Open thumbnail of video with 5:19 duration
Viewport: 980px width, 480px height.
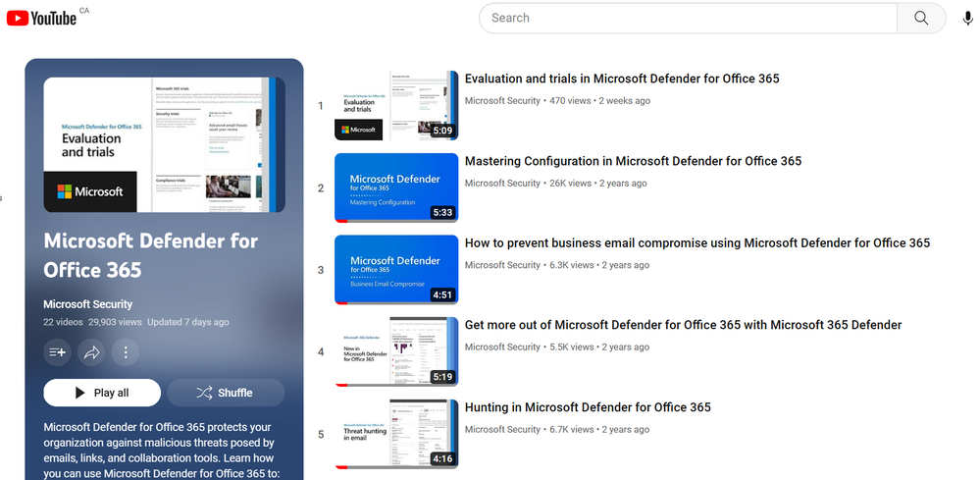coord(396,351)
